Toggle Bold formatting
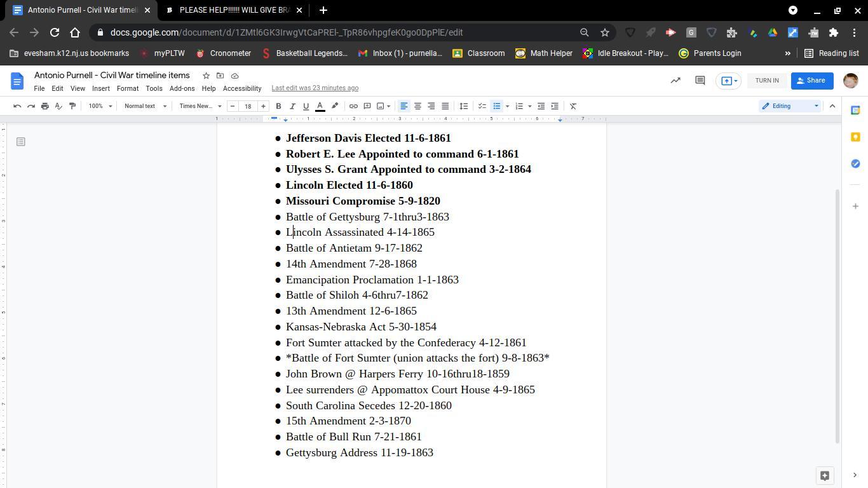Screen dimensions: 868x488 coord(278,106)
